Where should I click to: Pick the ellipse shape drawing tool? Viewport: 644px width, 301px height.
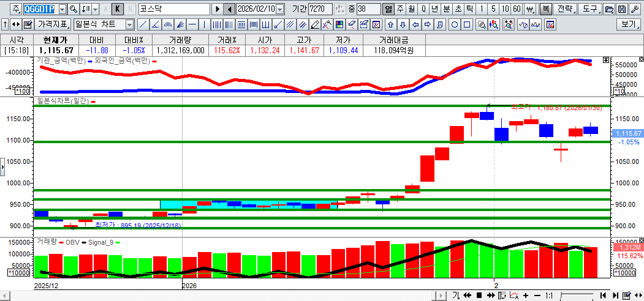455,24
